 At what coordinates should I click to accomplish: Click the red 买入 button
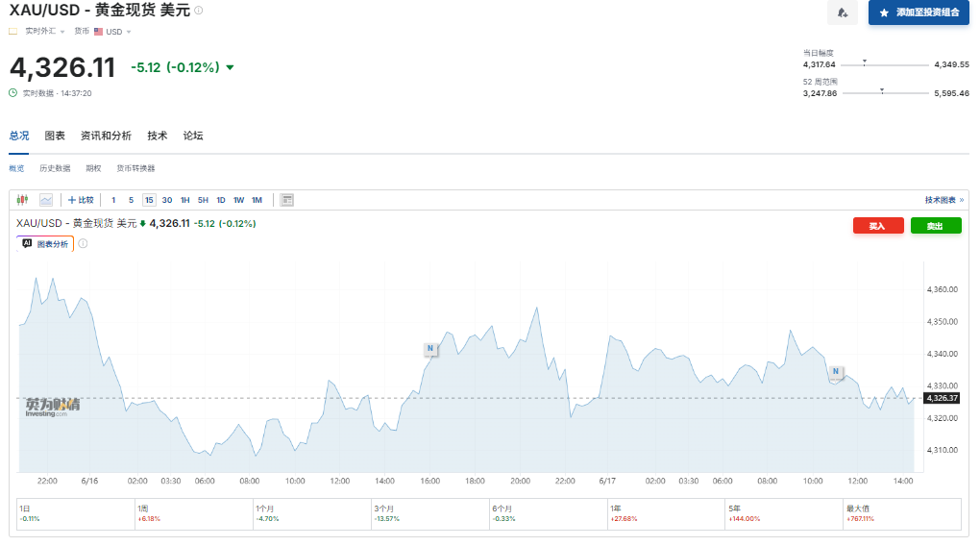(x=878, y=226)
